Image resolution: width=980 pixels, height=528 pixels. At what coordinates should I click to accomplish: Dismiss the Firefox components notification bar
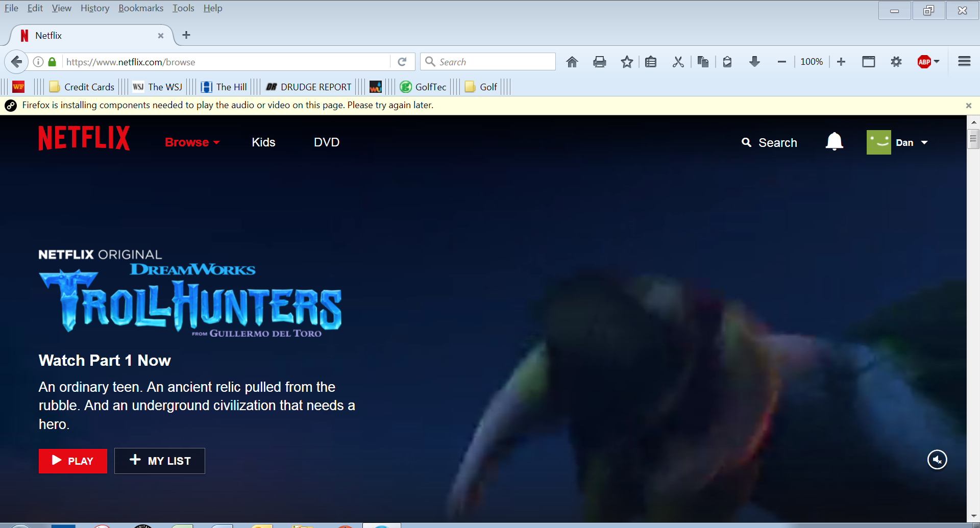tap(968, 106)
